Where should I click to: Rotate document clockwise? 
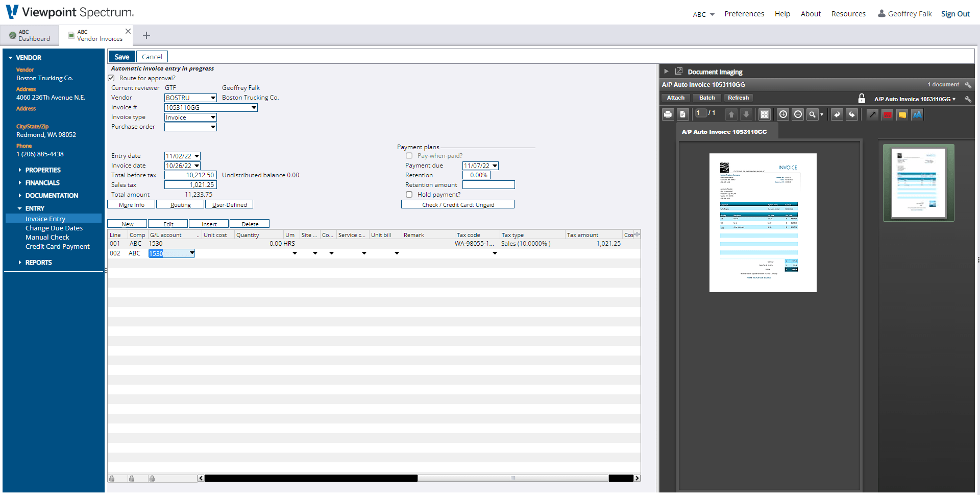point(851,114)
